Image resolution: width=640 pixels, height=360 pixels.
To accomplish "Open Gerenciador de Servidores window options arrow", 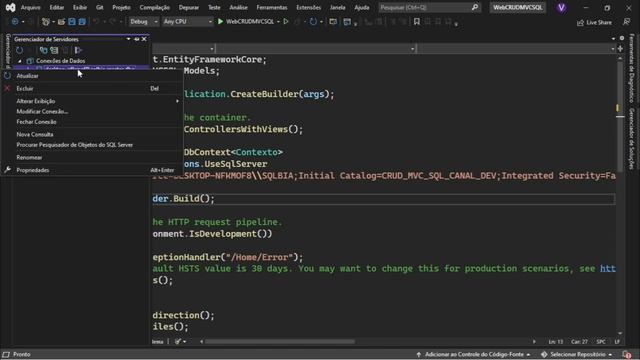I will [128, 39].
